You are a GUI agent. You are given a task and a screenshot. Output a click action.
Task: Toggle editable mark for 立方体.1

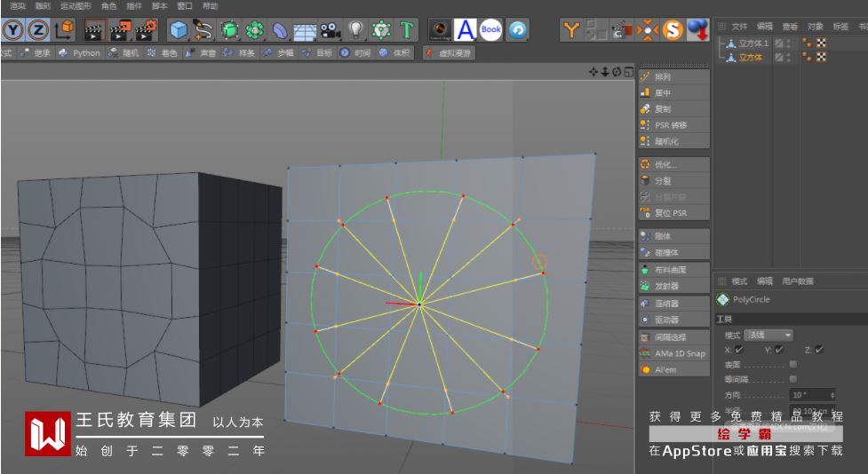[779, 43]
